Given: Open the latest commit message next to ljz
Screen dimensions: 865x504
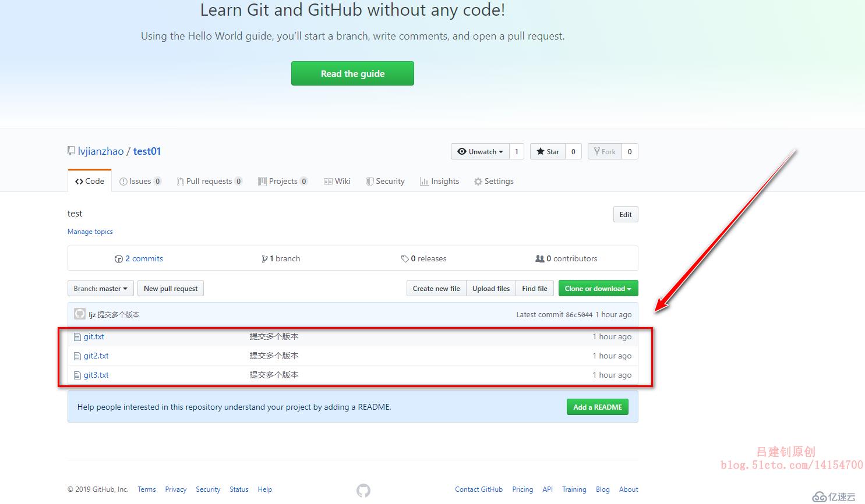Looking at the screenshot, I should [118, 314].
